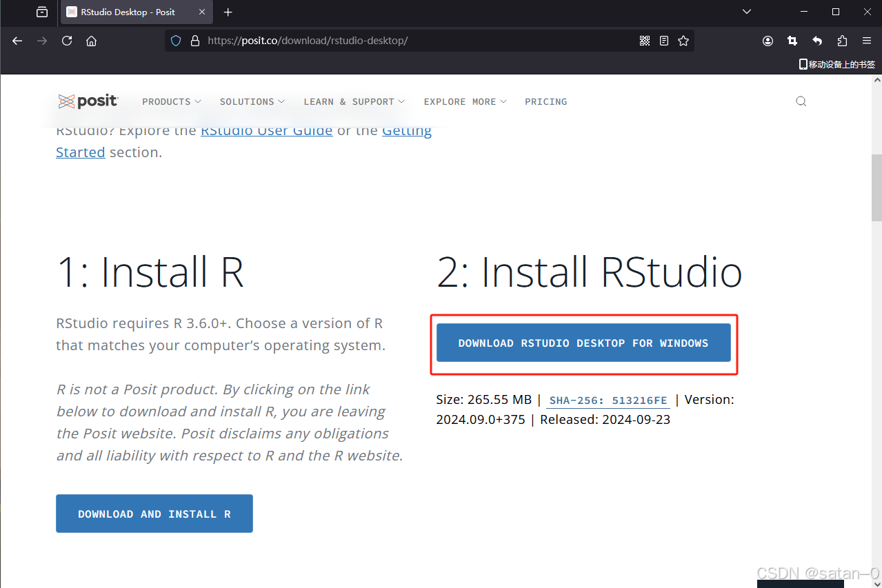This screenshot has height=588, width=882.
Task: Minimize the Firefox window
Action: tap(804, 12)
